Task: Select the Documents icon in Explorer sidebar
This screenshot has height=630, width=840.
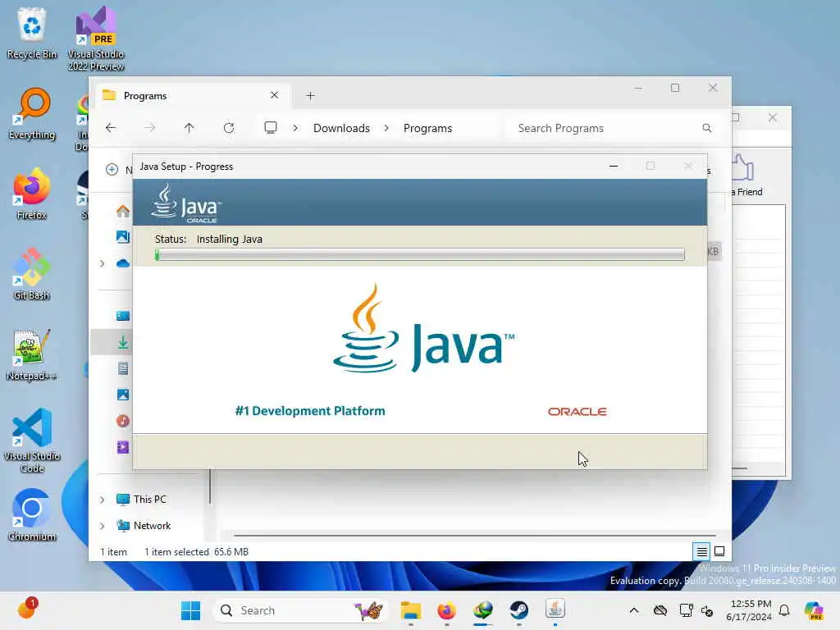Action: tap(123, 368)
